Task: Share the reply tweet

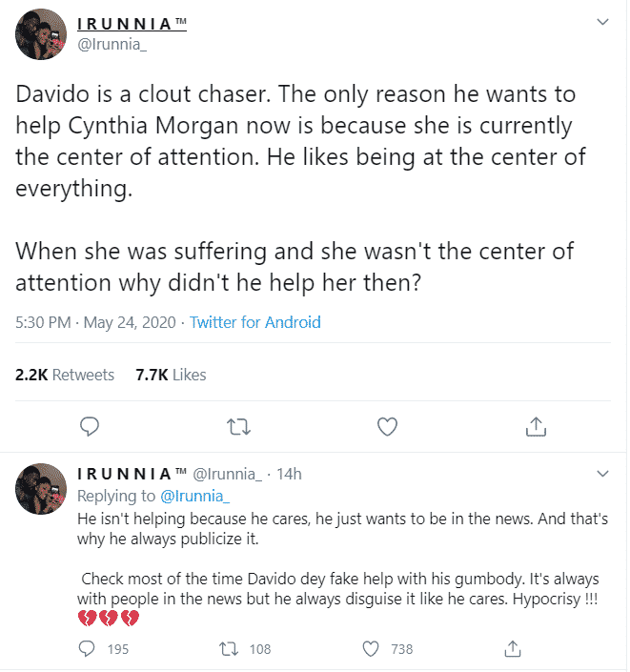Action: tap(513, 648)
